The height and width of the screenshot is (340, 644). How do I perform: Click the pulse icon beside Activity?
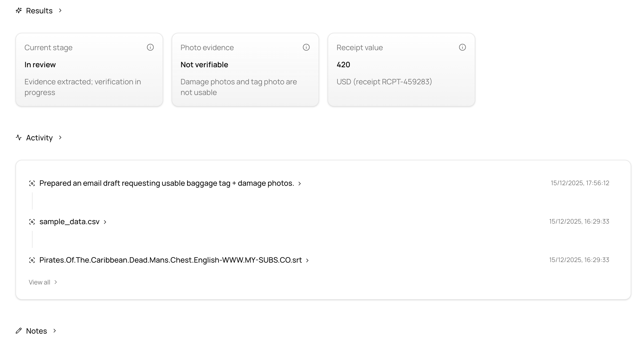pos(19,137)
